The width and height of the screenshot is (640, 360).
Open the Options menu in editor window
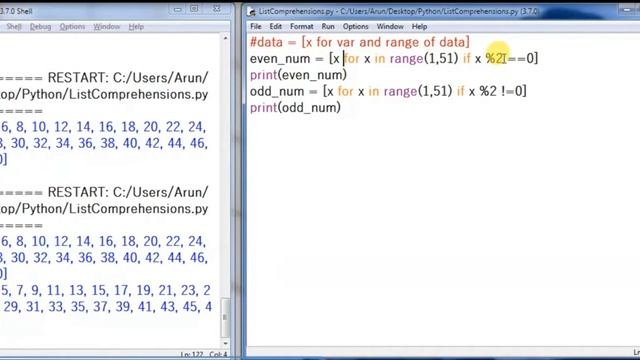tap(356, 27)
